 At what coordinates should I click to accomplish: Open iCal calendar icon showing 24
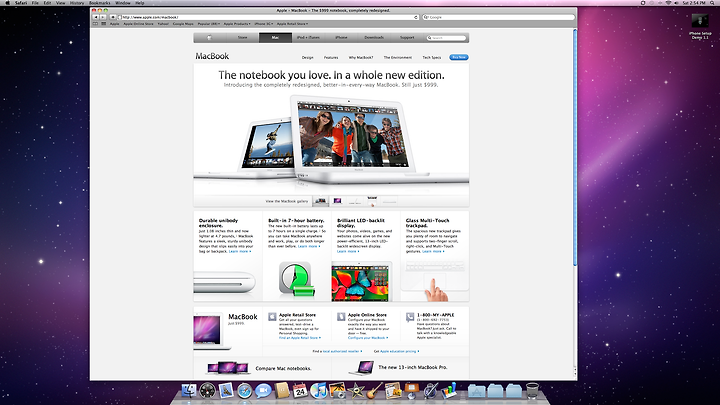coord(300,391)
